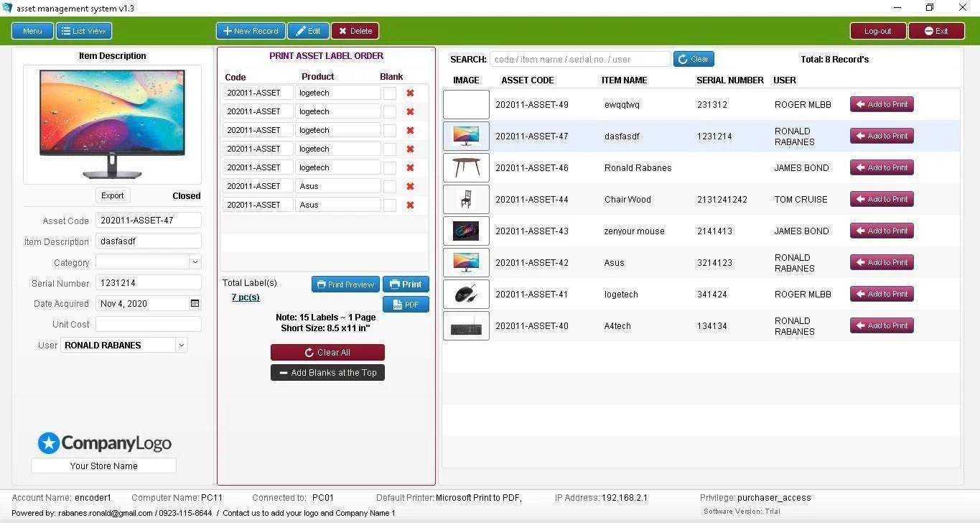The width and height of the screenshot is (980, 523).
Task: Add Chair Wood to print
Action: 882,199
